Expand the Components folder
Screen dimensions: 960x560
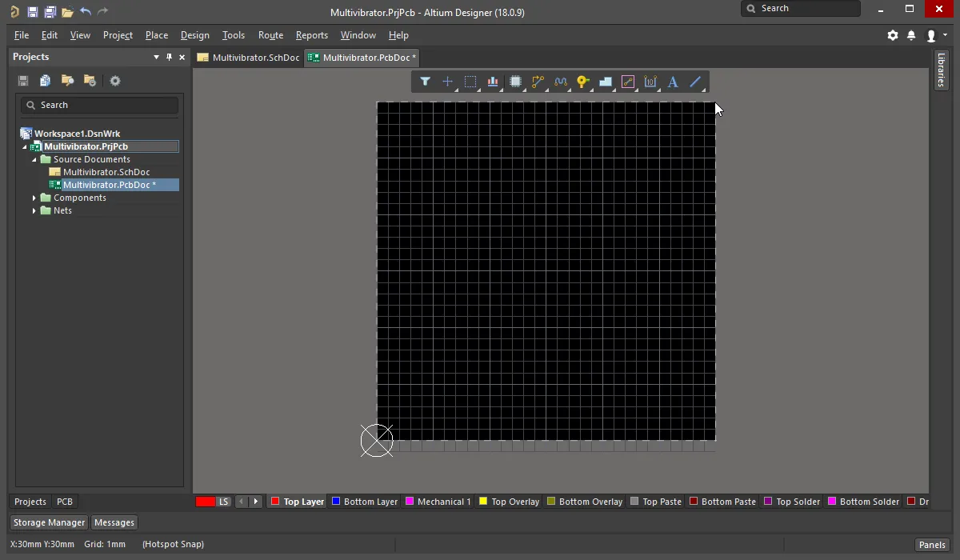pos(34,198)
